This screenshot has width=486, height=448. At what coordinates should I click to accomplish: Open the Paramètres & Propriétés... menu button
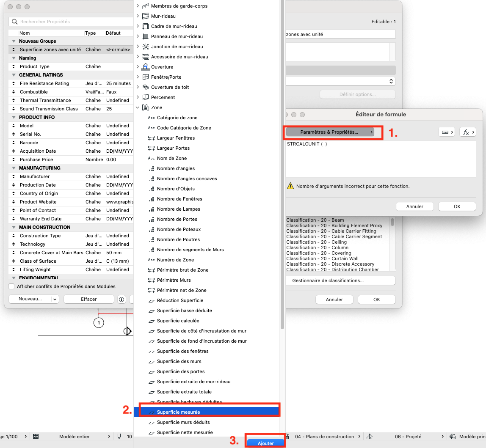point(330,132)
